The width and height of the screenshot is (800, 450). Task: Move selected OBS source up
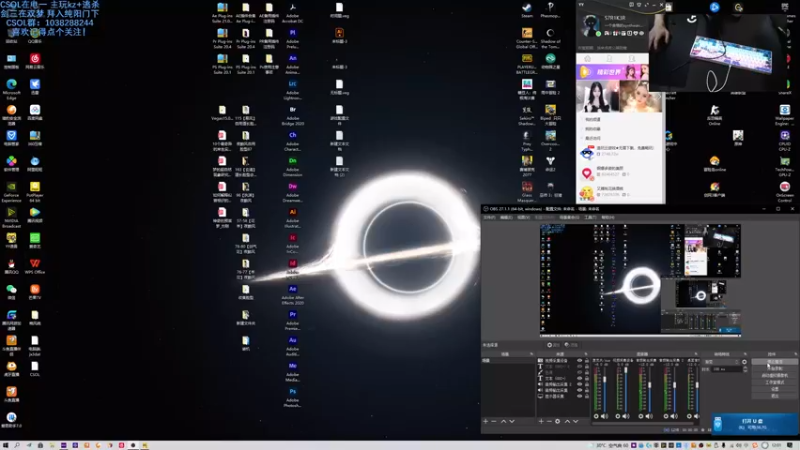567,421
